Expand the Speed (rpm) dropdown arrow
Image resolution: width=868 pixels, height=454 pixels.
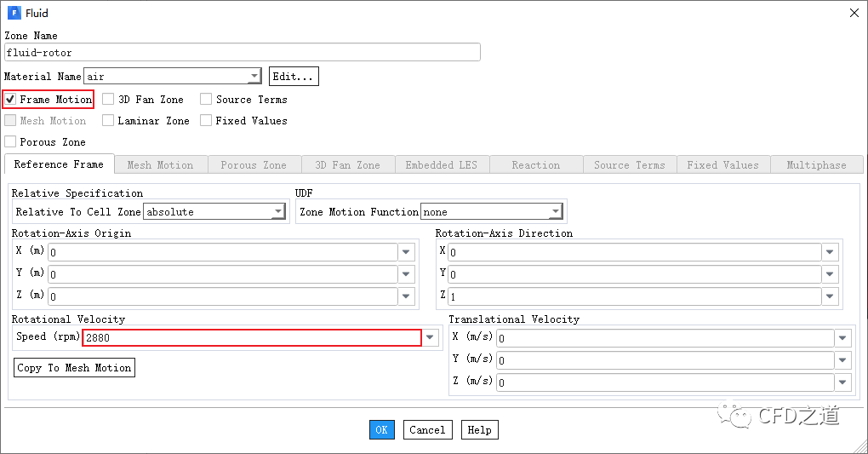click(431, 337)
